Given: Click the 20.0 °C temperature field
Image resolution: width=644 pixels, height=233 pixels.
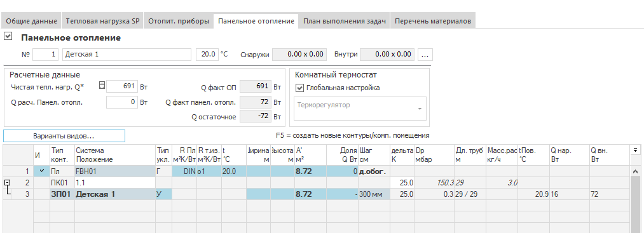Looking at the screenshot, I should coord(207,54).
